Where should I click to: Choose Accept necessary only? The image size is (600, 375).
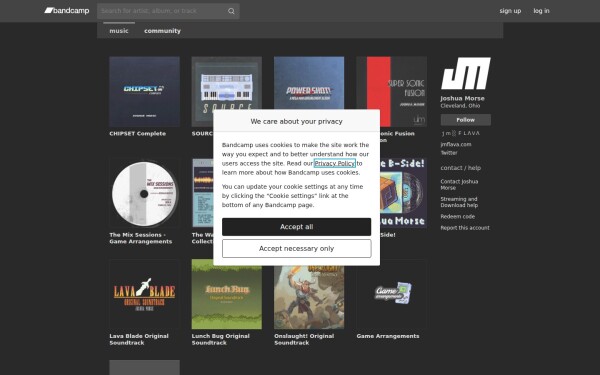[297, 249]
